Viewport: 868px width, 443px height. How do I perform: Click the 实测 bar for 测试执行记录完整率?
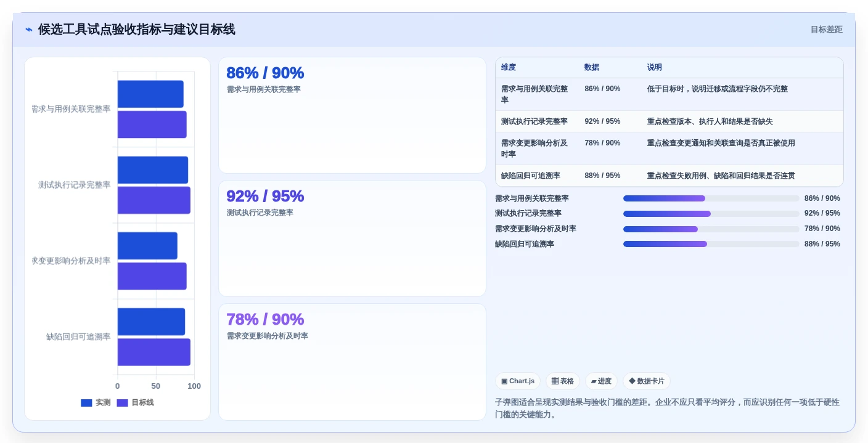point(153,170)
